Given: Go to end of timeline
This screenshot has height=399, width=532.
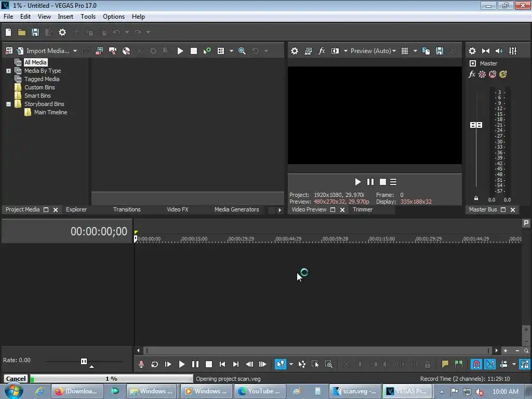Looking at the screenshot, I should tap(236, 364).
